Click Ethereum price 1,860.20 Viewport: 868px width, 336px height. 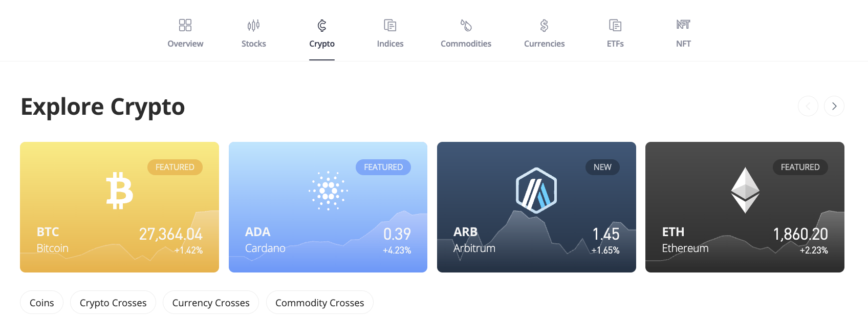pyautogui.click(x=800, y=234)
